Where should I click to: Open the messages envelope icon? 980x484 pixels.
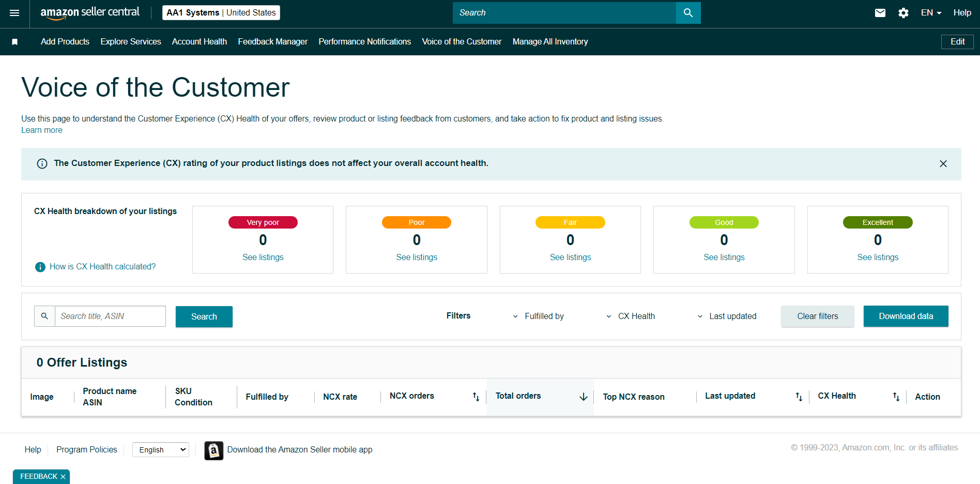(880, 13)
